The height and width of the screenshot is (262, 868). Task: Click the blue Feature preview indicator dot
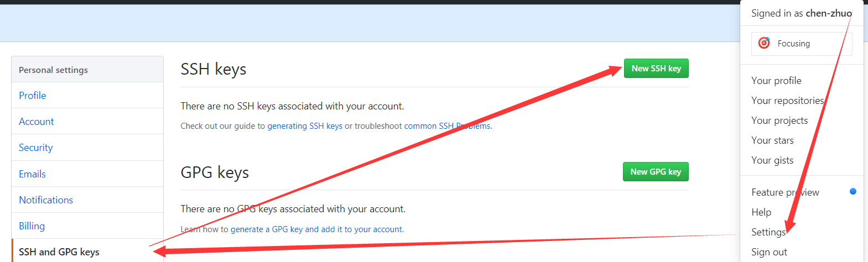click(853, 191)
